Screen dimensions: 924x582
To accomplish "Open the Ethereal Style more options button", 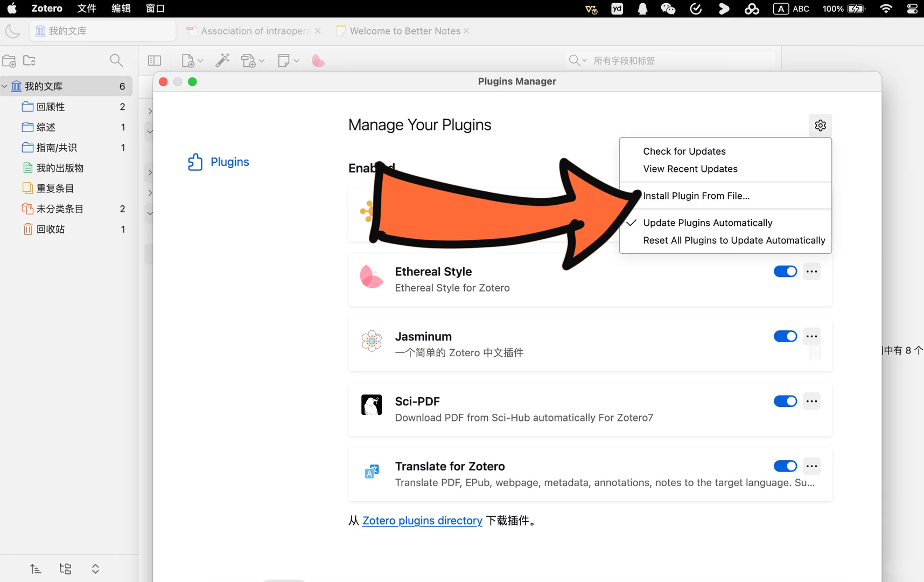I will pyautogui.click(x=812, y=272).
